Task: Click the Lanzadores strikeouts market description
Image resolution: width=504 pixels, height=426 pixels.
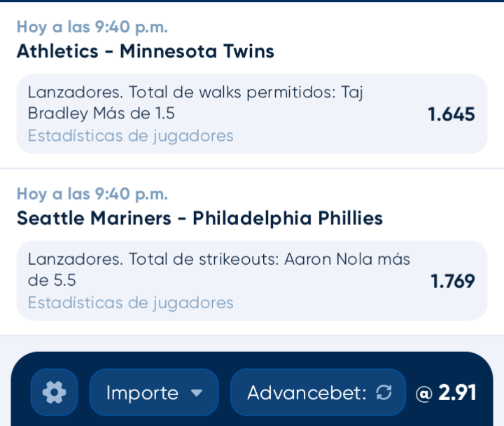Action: (219, 270)
